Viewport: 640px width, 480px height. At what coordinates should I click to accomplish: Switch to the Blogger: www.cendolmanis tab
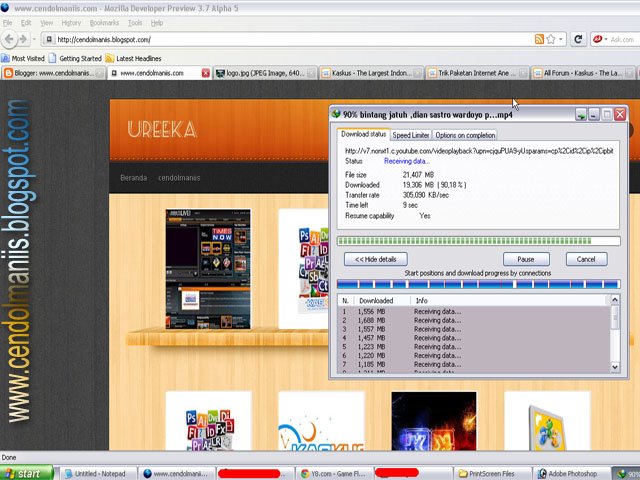pyautogui.click(x=53, y=73)
